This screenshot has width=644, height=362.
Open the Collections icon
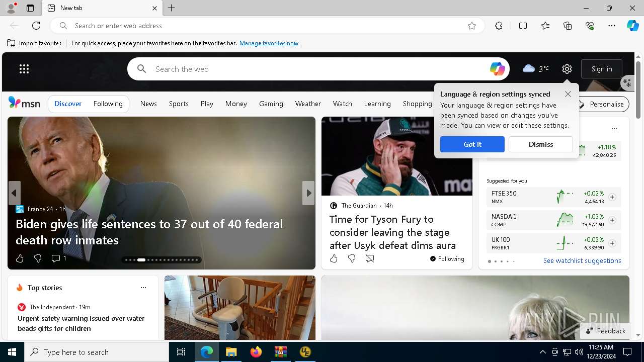(568, 26)
